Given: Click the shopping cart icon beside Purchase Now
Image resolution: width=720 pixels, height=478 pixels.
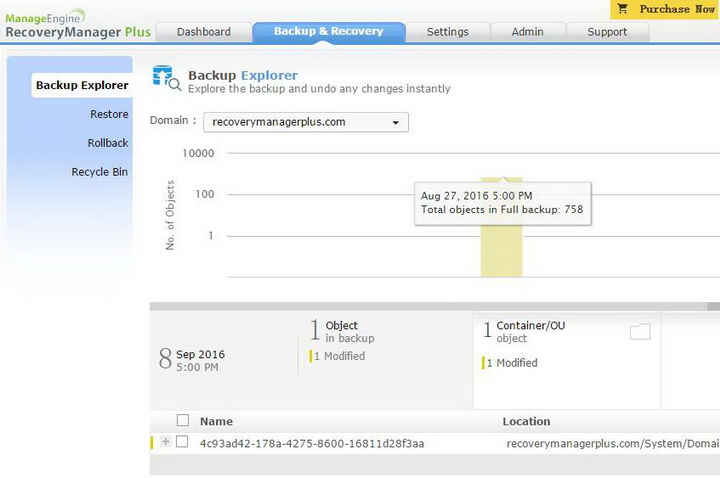Looking at the screenshot, I should [x=622, y=8].
